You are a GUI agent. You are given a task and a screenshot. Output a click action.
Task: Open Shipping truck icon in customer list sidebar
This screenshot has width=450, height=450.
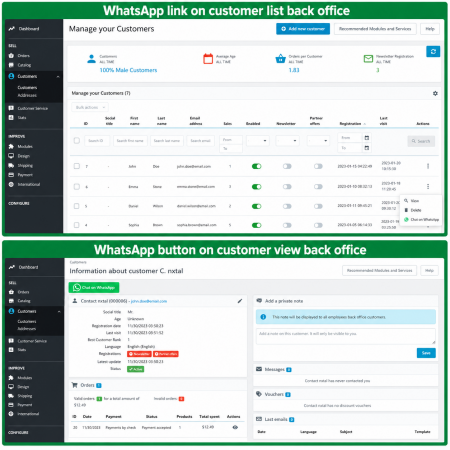pyautogui.click(x=11, y=166)
